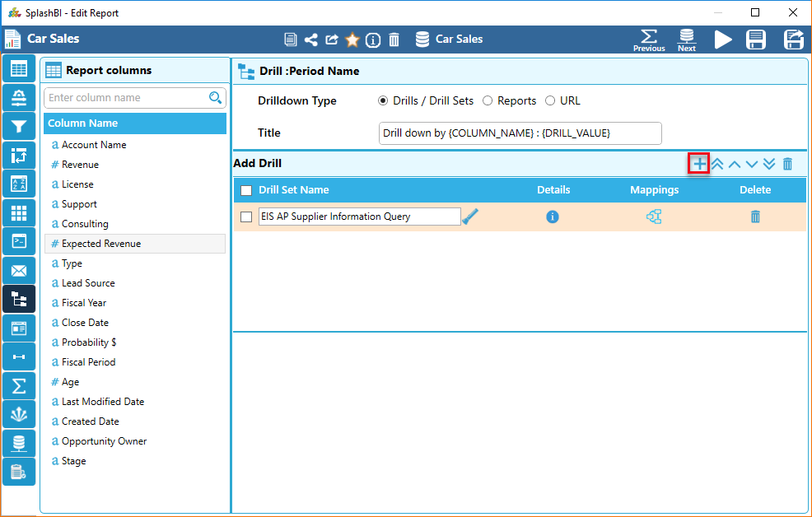The height and width of the screenshot is (517, 812).
Task: Select Fiscal Year column
Action: 135,303
